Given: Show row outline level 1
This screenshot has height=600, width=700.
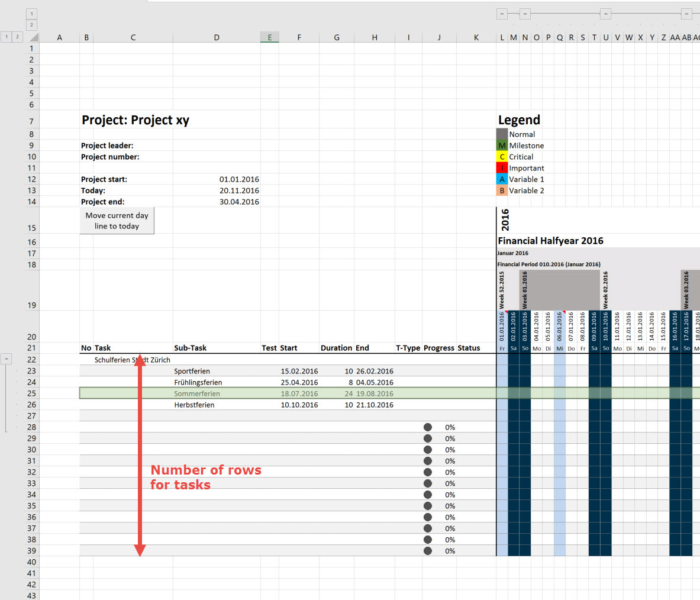Looking at the screenshot, I should pyautogui.click(x=7, y=37).
